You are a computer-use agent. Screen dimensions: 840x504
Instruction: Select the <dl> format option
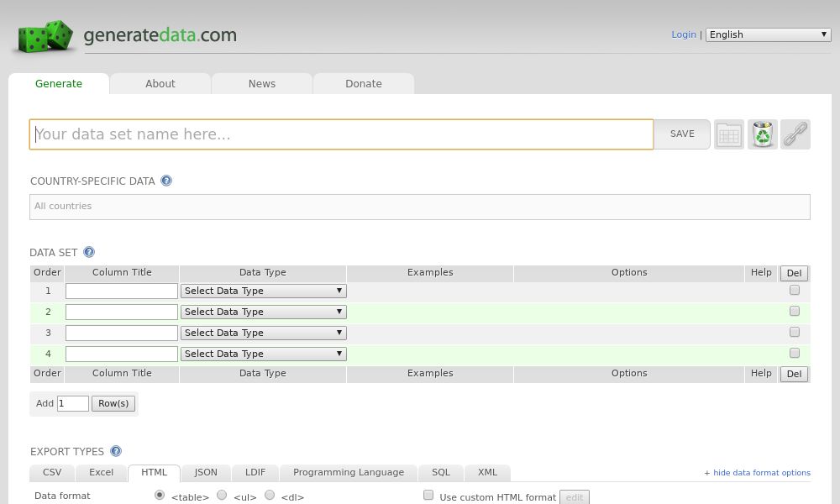269,495
